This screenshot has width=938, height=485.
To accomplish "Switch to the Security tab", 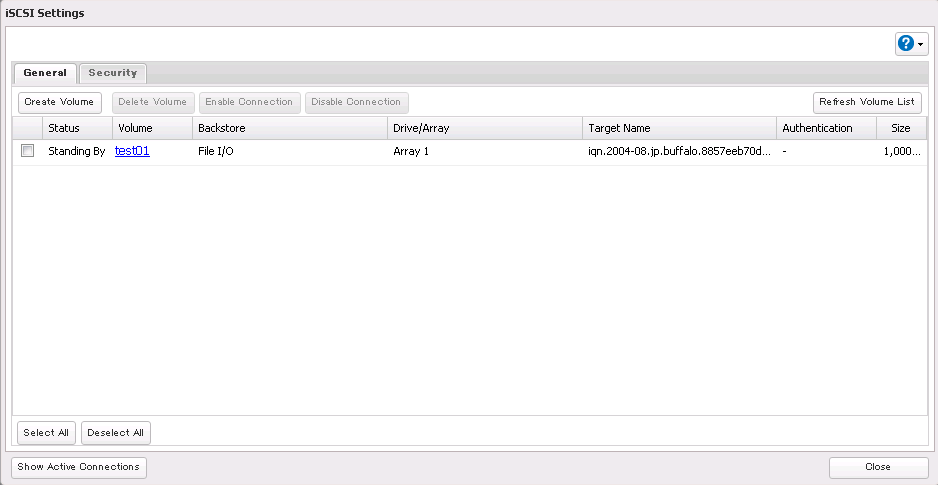I will click(113, 73).
